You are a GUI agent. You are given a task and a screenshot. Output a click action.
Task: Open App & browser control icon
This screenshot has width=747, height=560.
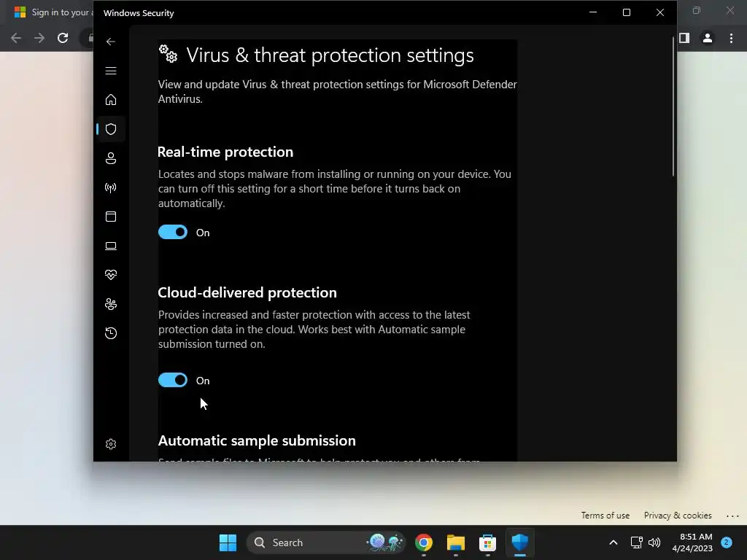111,217
